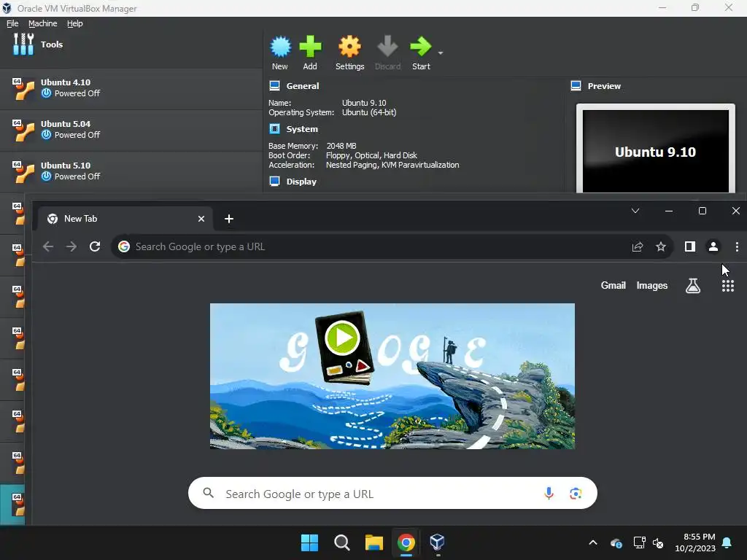747x560 pixels.
Task: Open the Windows Start menu
Action: pyautogui.click(x=309, y=542)
